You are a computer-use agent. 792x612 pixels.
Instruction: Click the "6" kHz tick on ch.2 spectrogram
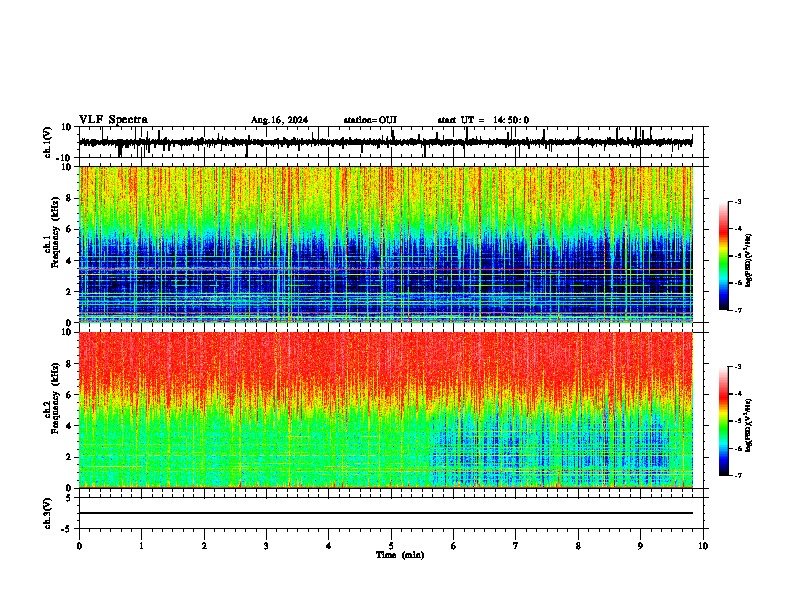point(69,395)
